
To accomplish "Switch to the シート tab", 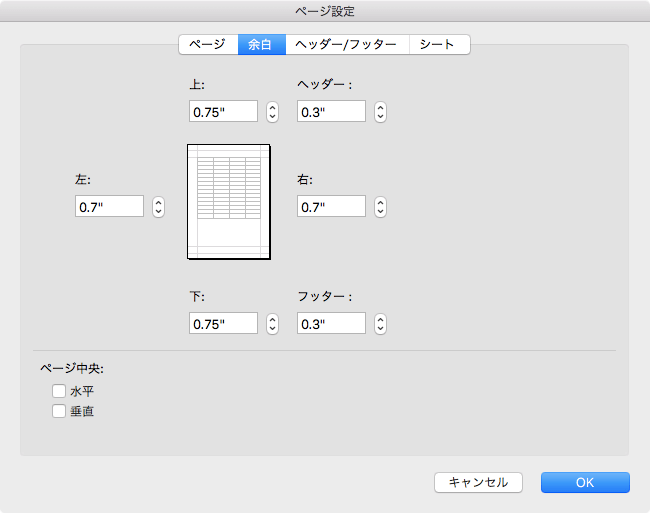I will click(x=438, y=44).
